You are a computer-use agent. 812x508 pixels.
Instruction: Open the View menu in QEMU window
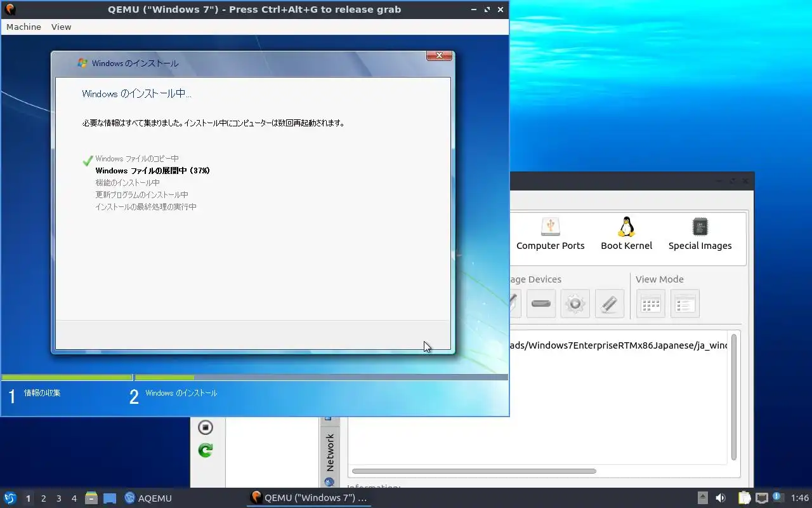click(61, 27)
